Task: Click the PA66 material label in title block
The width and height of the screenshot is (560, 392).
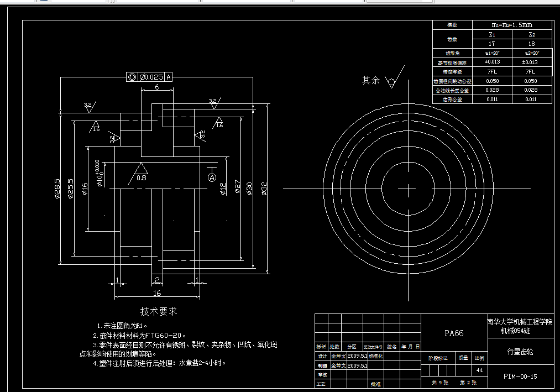Action: (x=454, y=333)
